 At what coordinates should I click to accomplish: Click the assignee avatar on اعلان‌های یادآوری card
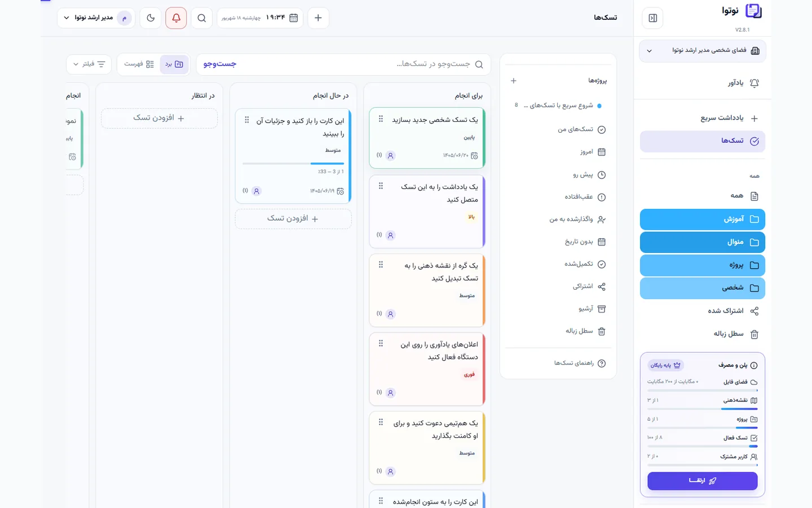pyautogui.click(x=390, y=393)
